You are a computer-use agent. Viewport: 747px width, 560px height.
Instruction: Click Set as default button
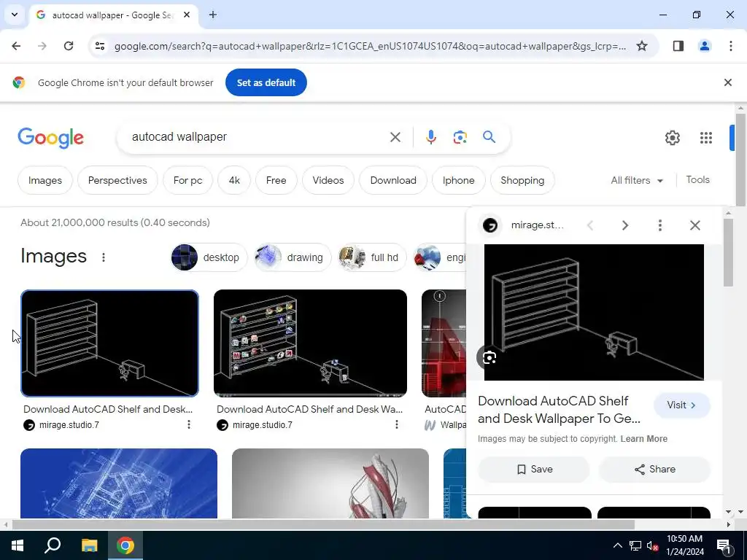tap(266, 82)
